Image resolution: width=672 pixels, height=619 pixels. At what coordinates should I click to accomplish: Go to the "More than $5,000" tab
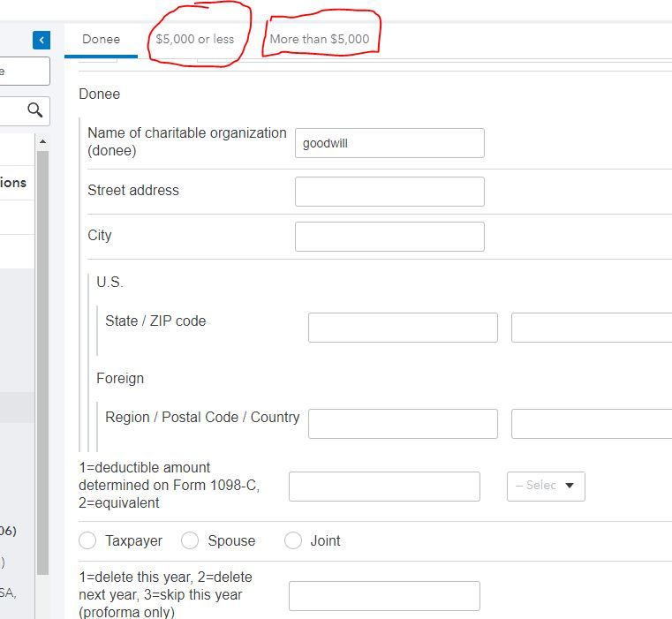tap(320, 39)
